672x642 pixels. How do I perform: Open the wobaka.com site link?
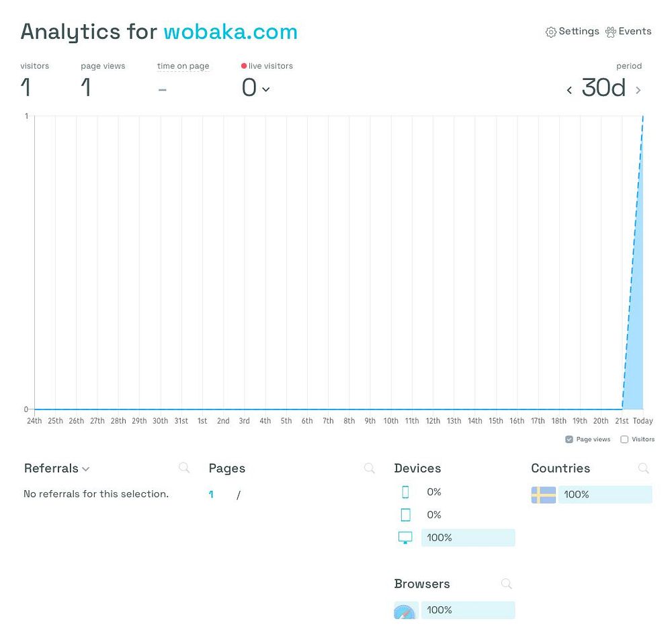(x=230, y=32)
